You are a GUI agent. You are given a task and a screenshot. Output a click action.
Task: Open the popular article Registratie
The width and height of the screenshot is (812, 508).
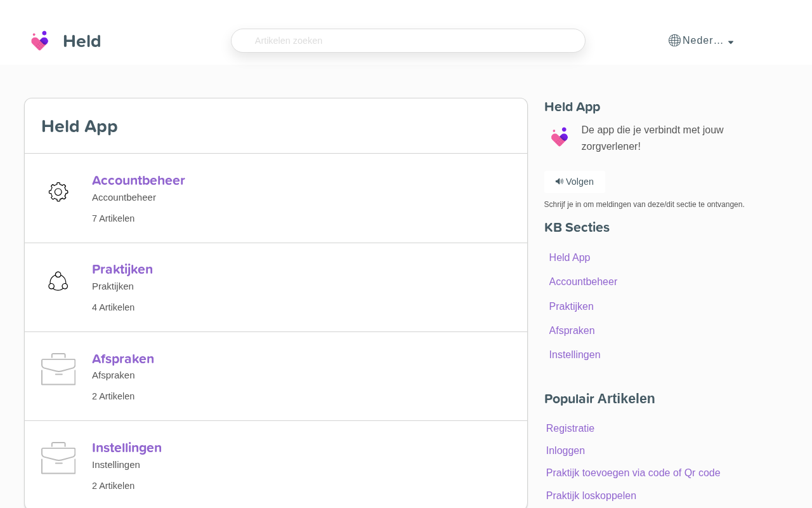(570, 428)
